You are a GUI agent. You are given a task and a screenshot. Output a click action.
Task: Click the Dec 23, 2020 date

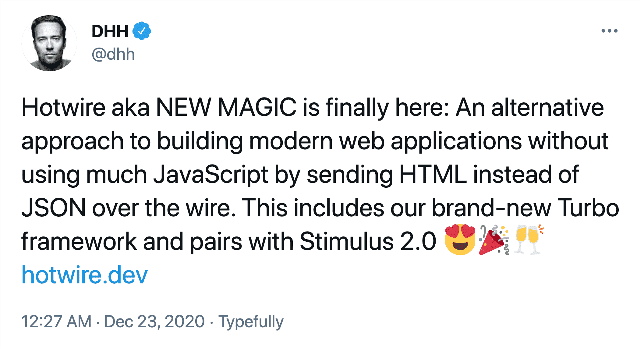point(154,321)
